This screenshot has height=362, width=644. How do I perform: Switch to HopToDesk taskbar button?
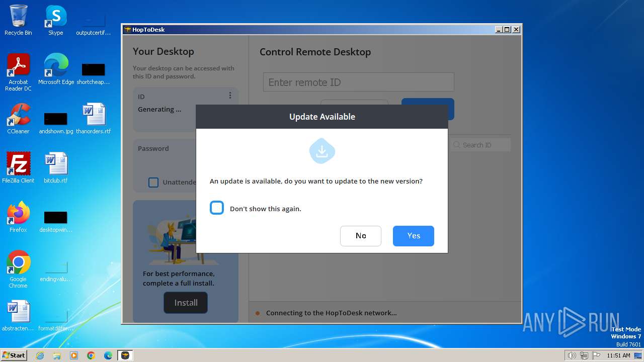coord(125,355)
